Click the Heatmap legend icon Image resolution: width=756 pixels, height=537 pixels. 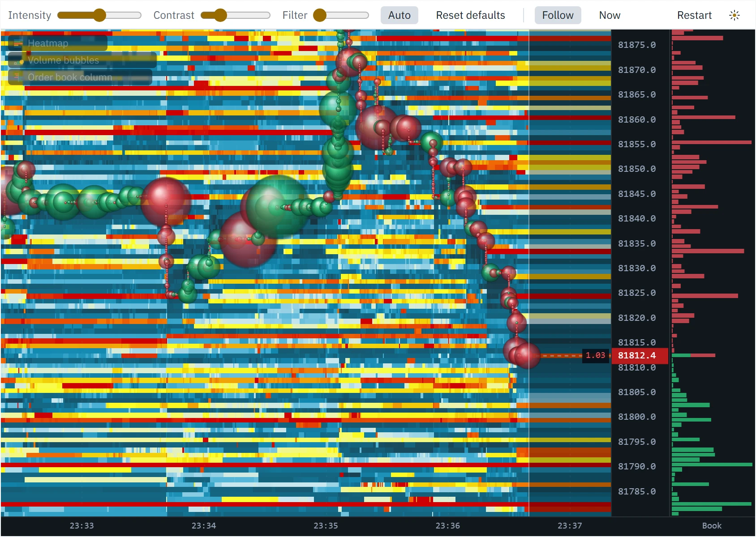pos(18,43)
